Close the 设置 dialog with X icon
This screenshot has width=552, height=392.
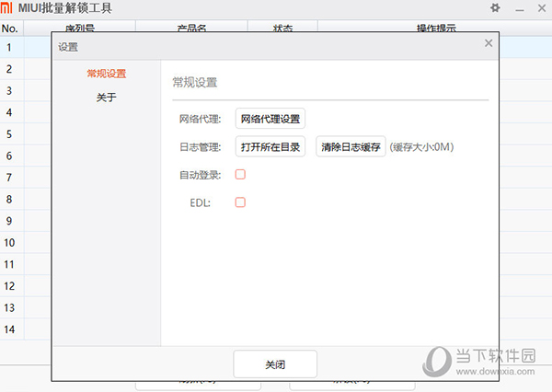pos(489,43)
